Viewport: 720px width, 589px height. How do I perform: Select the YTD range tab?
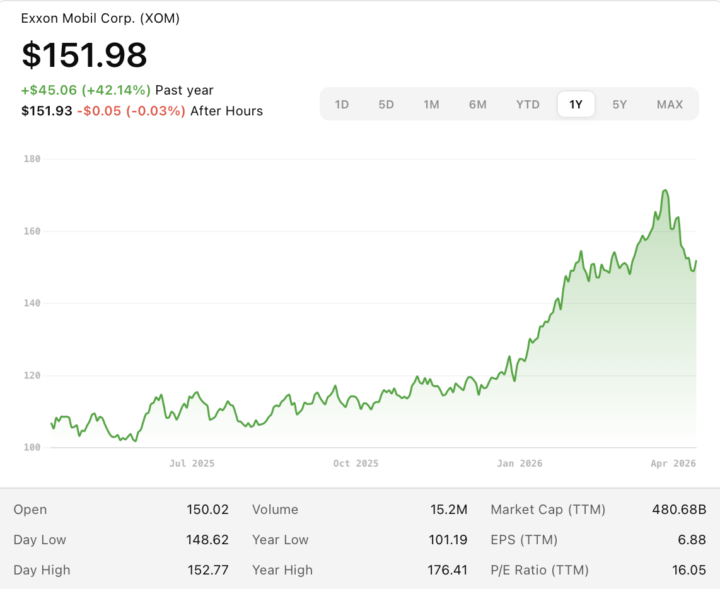pyautogui.click(x=528, y=105)
